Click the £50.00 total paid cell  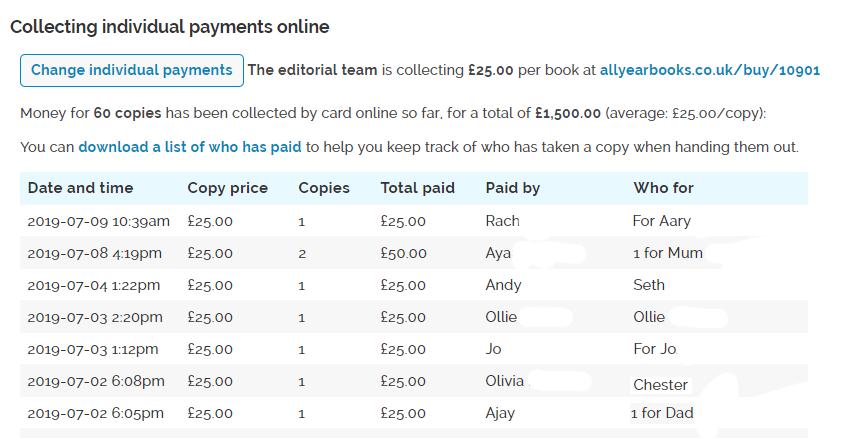pyautogui.click(x=403, y=253)
